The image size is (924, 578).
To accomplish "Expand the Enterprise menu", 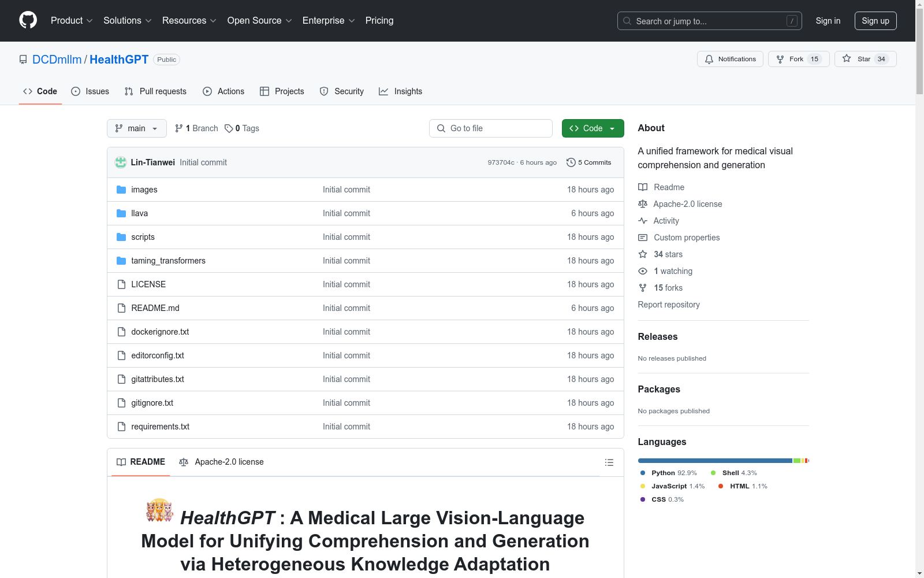I will point(329,20).
